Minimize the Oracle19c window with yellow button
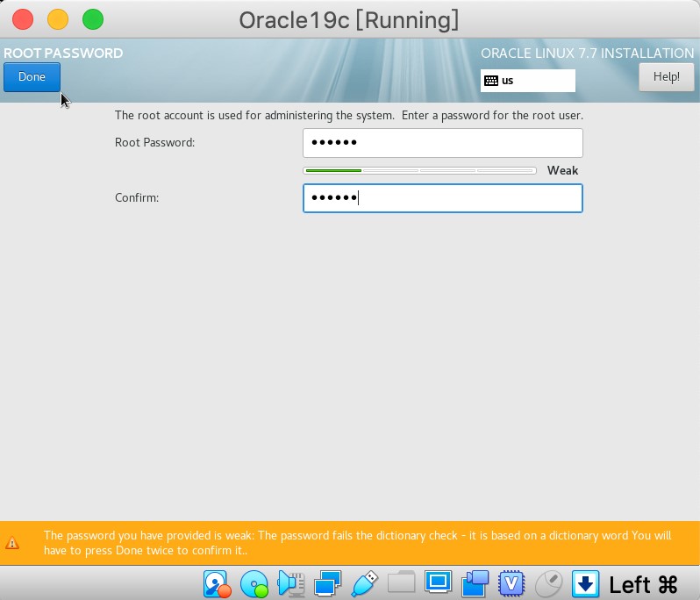 58,19
